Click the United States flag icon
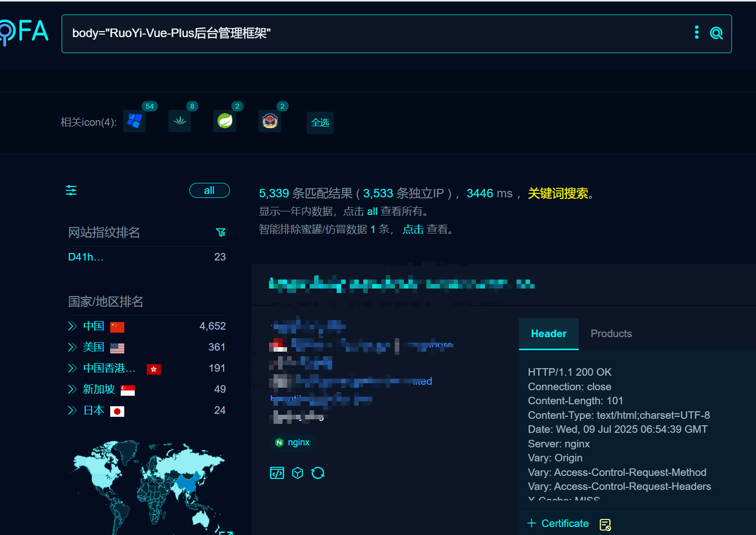This screenshot has height=535, width=756. [x=117, y=348]
